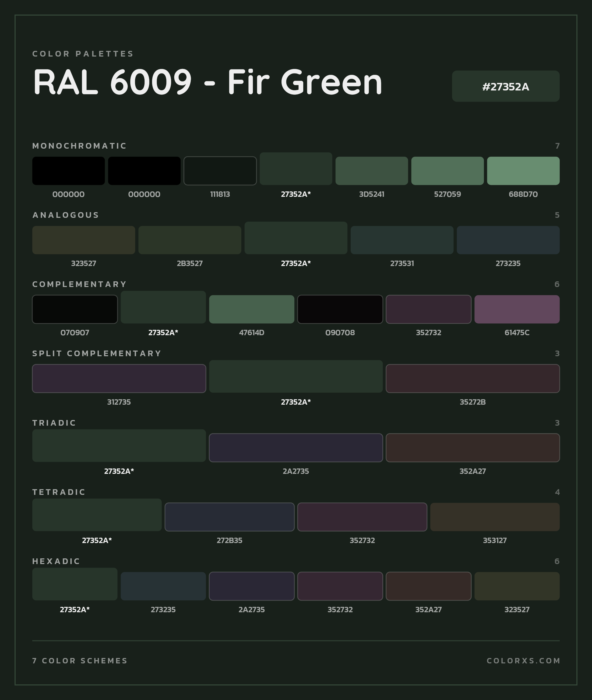
Task: Choose the 27352A swatch in Hexadic row
Action: [x=75, y=584]
